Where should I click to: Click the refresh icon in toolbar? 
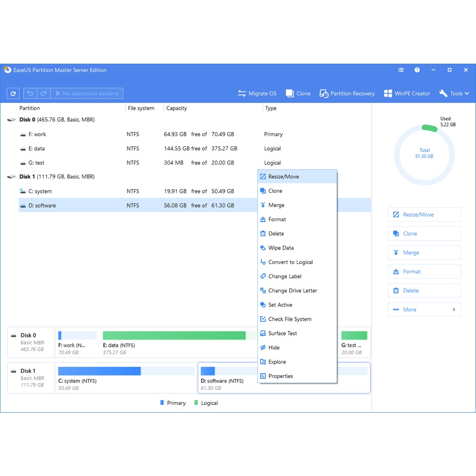(13, 93)
